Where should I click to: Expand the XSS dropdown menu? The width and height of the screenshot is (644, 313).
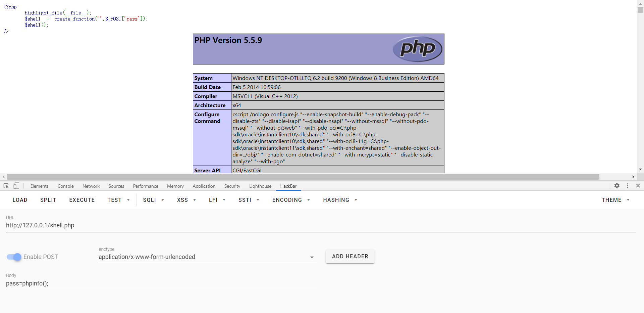pyautogui.click(x=186, y=200)
